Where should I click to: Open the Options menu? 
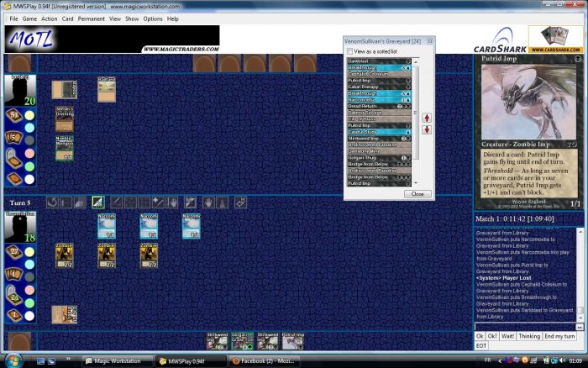tap(153, 18)
